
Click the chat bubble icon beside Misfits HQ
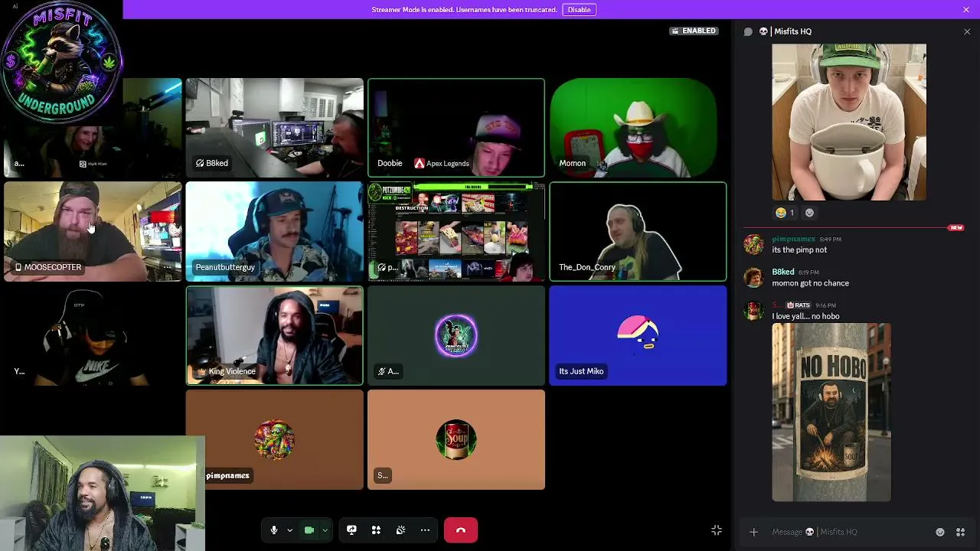point(748,31)
